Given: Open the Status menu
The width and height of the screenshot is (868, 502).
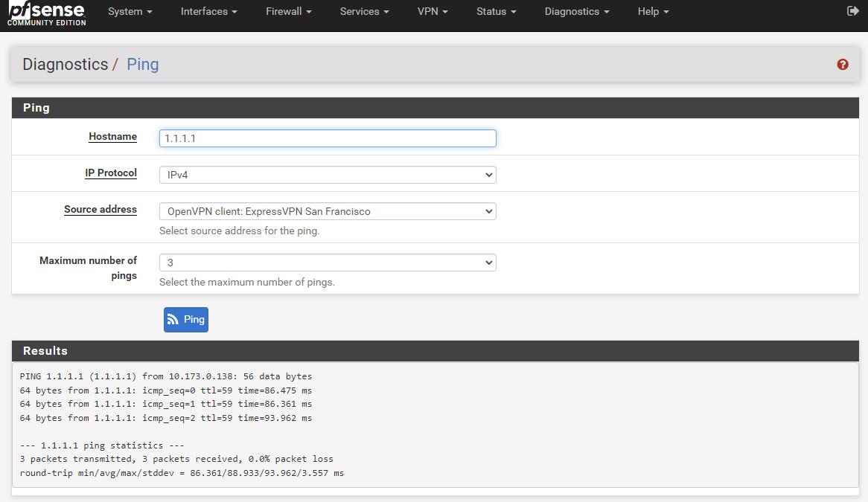Looking at the screenshot, I should coord(496,12).
